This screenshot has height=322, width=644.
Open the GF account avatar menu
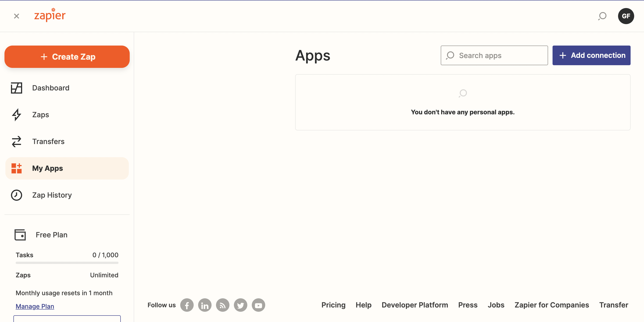click(x=626, y=16)
